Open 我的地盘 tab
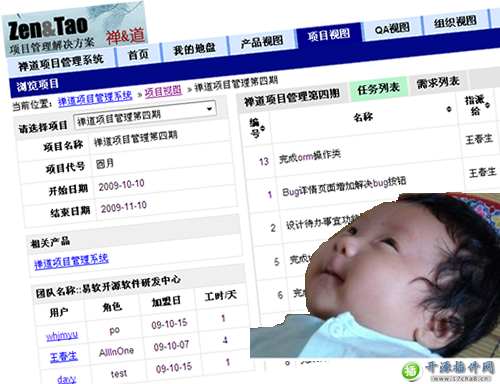Image resolution: width=500 pixels, height=384 pixels. (x=194, y=49)
